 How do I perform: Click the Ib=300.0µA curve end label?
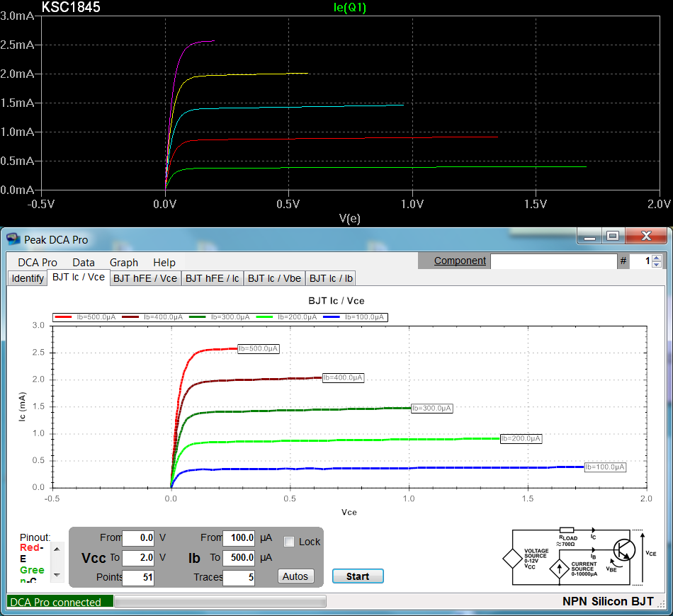tap(432, 408)
